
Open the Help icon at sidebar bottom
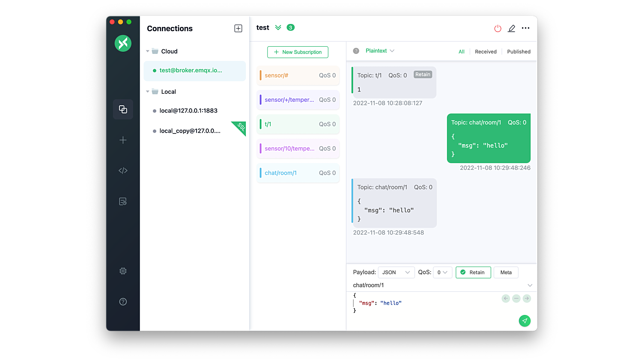click(x=123, y=301)
